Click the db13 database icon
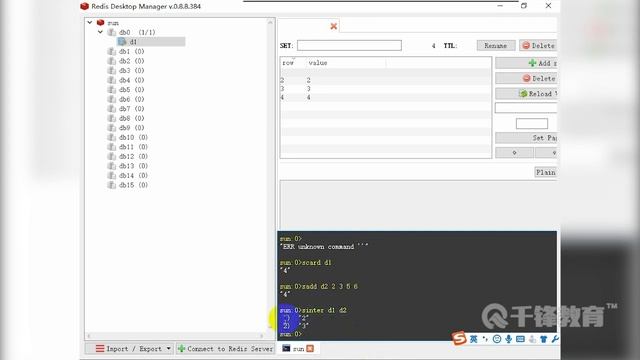This screenshot has height=360, width=640. tap(111, 166)
